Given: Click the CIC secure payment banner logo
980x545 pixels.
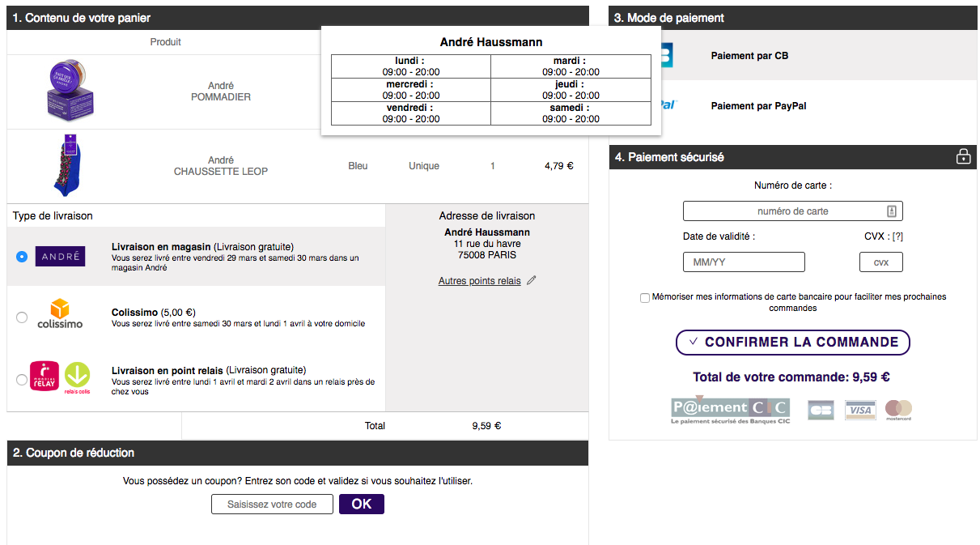Looking at the screenshot, I should coord(731,411).
